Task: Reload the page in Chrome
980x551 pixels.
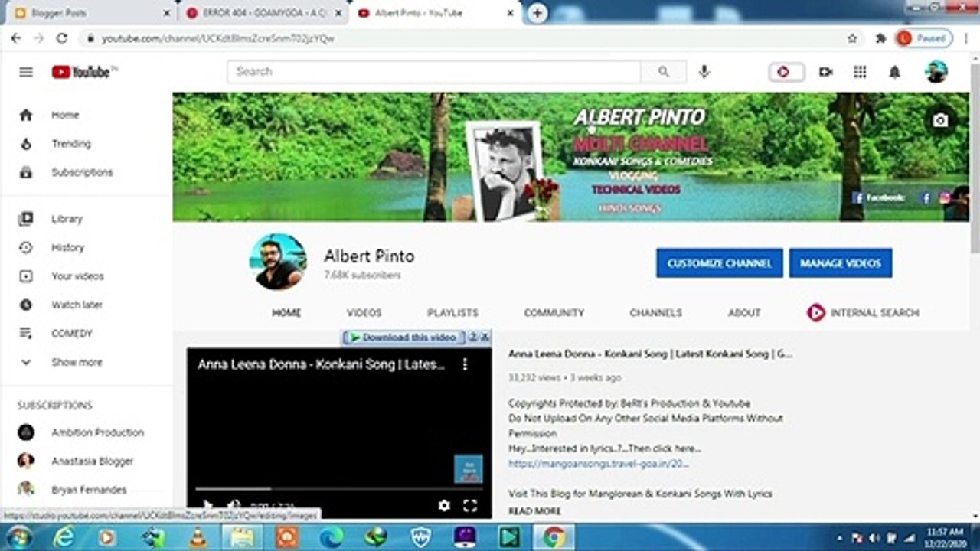Action: [x=62, y=37]
